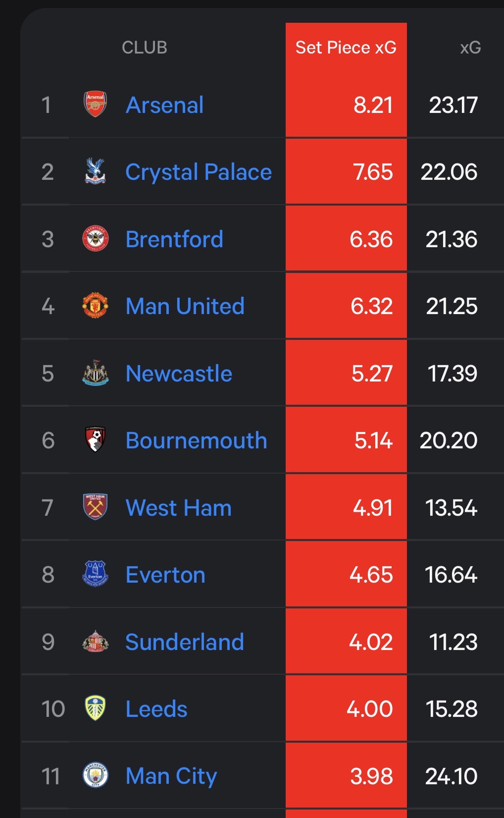
Task: Open the Bournemouth team link
Action: click(x=196, y=440)
